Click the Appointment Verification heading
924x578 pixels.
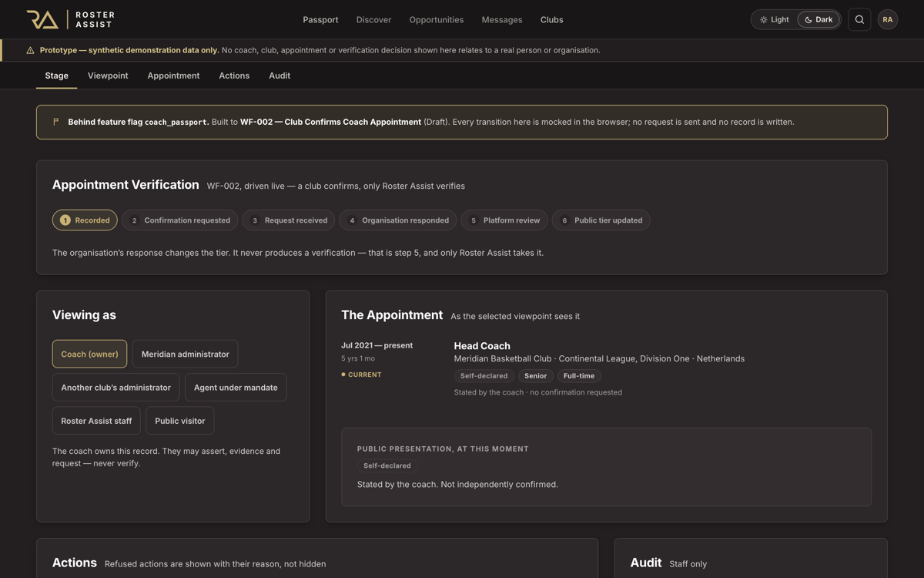click(126, 185)
